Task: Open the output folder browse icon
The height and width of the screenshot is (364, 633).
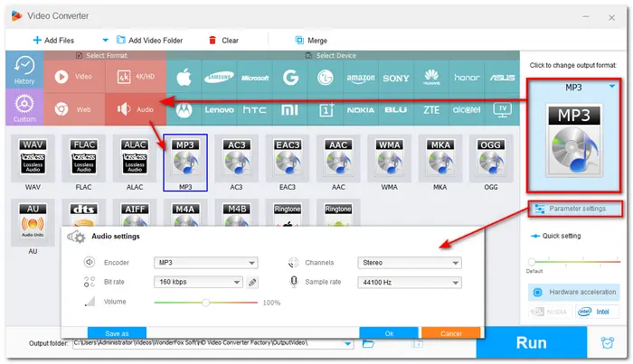Action: click(369, 343)
